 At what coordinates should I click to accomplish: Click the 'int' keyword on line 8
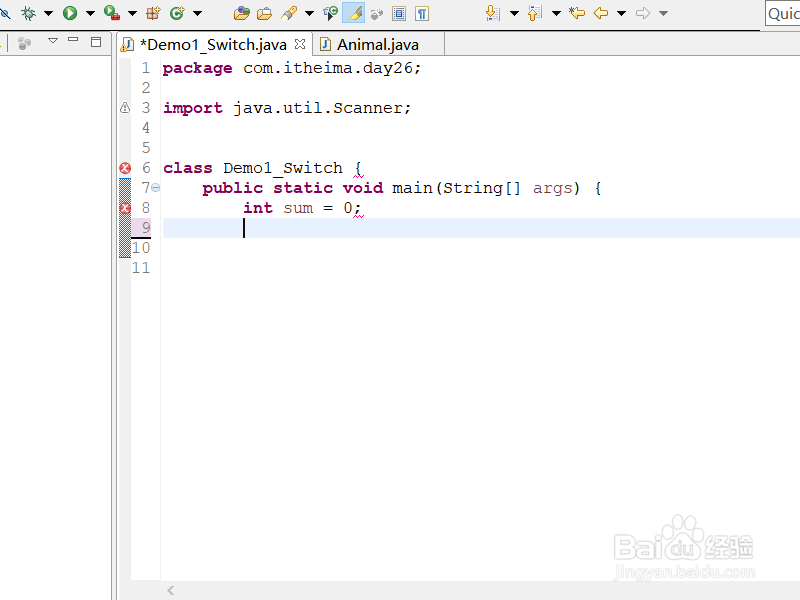(x=258, y=208)
